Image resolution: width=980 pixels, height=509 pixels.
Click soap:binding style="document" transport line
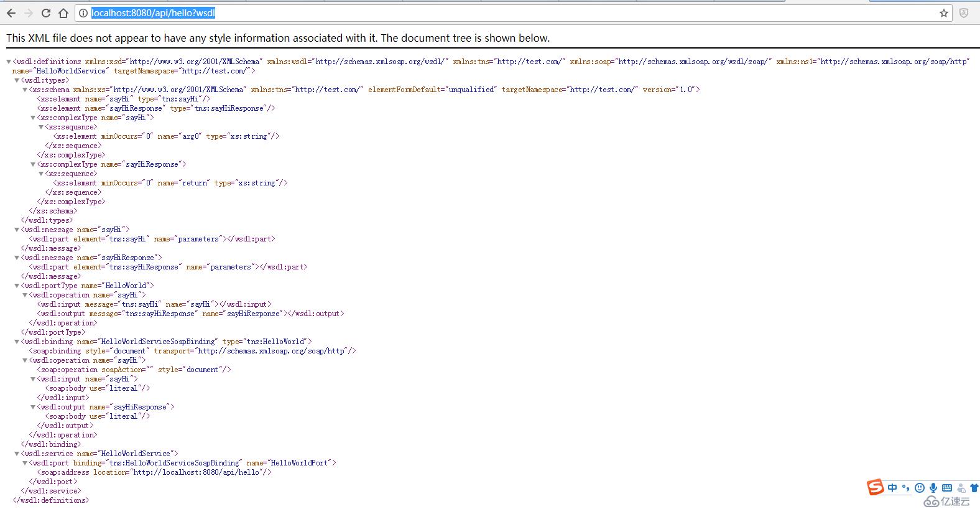pyautogui.click(x=192, y=351)
